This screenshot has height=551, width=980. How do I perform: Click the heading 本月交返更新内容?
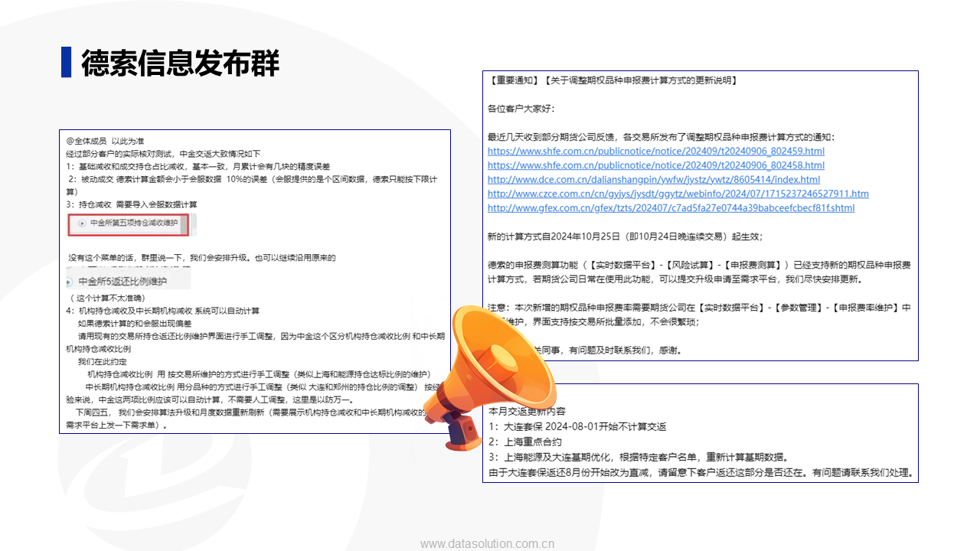click(527, 412)
